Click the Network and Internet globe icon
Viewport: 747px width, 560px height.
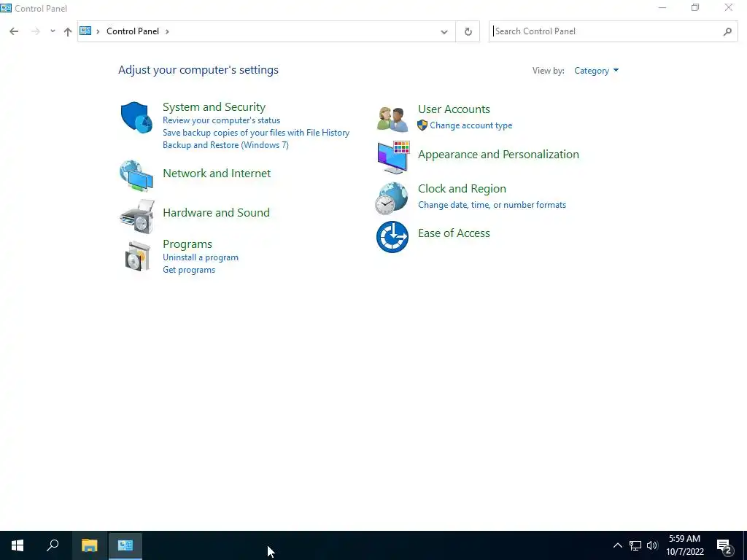[x=136, y=175]
